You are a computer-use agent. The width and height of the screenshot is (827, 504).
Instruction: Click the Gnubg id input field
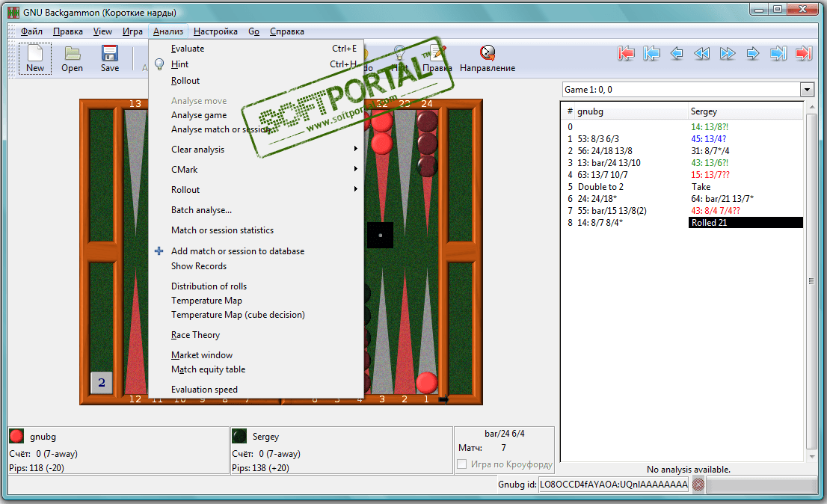pyautogui.click(x=613, y=485)
